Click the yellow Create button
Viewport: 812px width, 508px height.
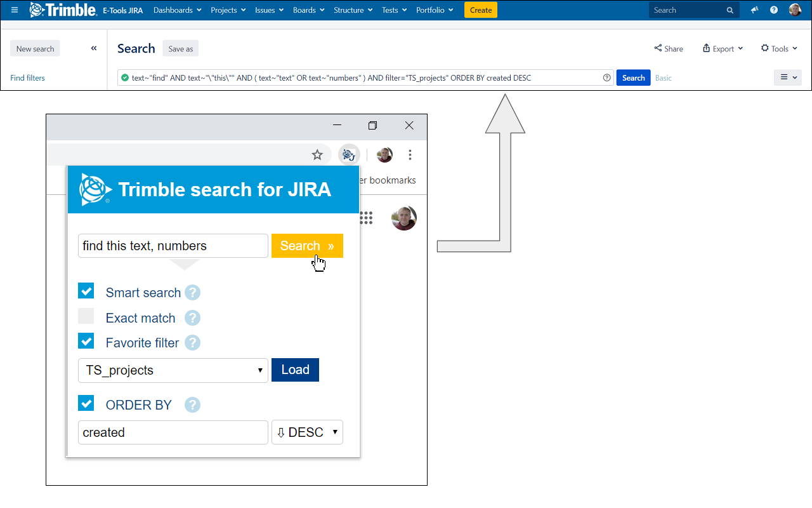[481, 10]
